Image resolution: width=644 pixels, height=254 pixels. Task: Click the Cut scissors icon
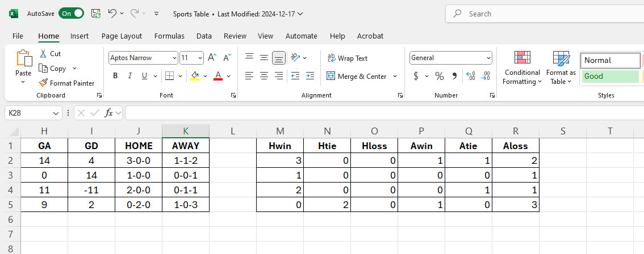pyautogui.click(x=43, y=53)
